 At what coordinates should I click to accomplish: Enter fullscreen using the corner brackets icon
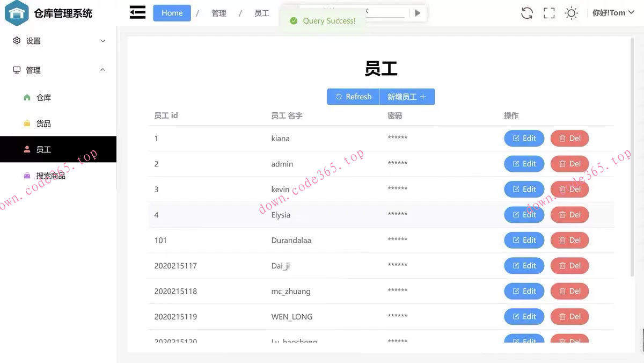(x=548, y=12)
